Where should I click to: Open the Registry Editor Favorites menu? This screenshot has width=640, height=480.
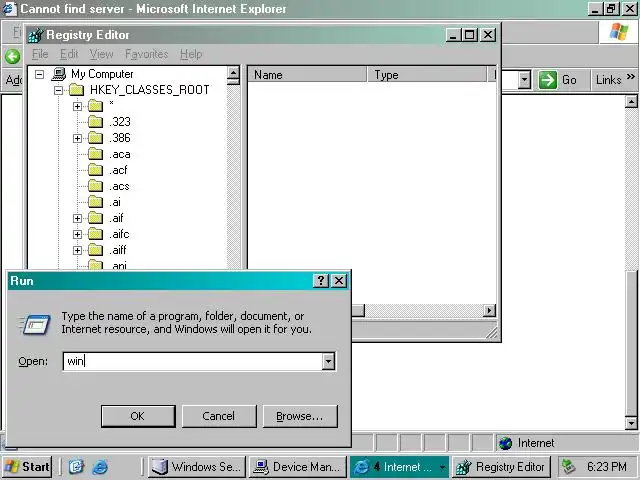[x=147, y=54]
